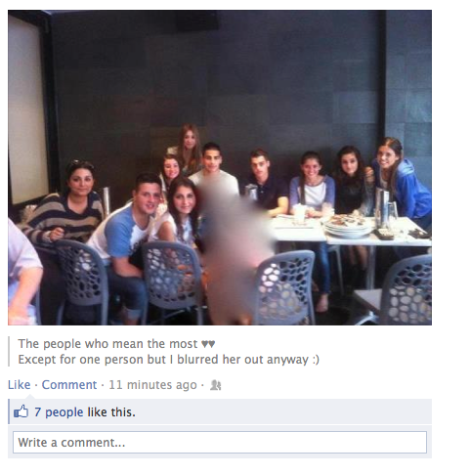Open the Comment link below the caption

(x=69, y=385)
